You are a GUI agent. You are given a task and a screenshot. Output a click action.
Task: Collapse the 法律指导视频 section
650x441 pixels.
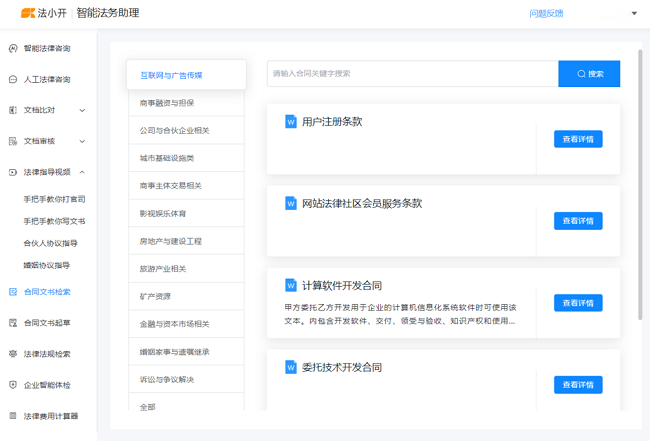82,172
